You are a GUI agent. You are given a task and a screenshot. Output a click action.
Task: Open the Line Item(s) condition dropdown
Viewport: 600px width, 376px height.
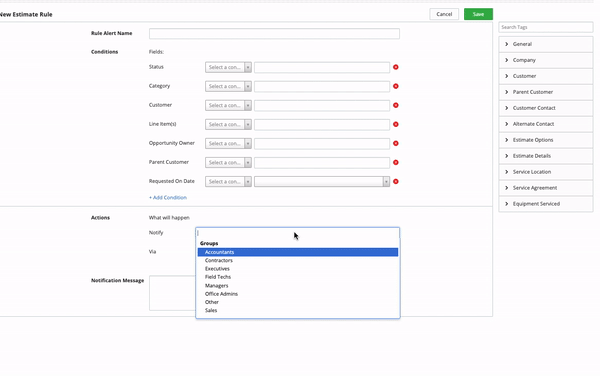point(228,125)
